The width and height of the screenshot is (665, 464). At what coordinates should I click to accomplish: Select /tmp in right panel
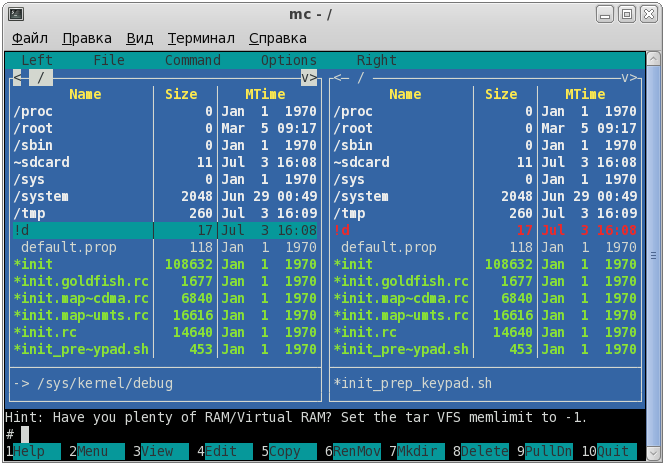(485, 213)
